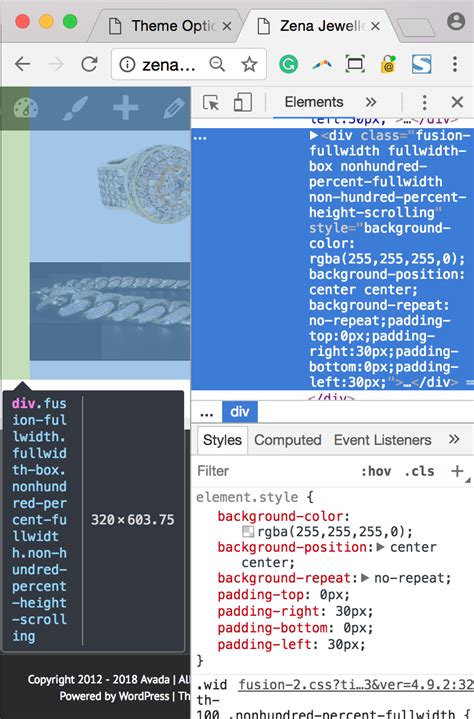Open the Chrome three-dot menu
474x719 pixels.
(x=455, y=64)
